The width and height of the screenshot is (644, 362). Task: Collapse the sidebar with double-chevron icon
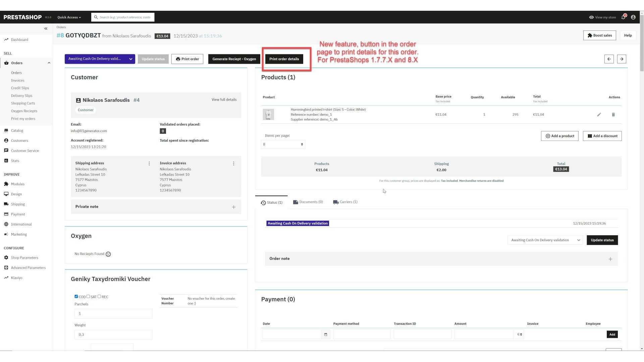46,28
